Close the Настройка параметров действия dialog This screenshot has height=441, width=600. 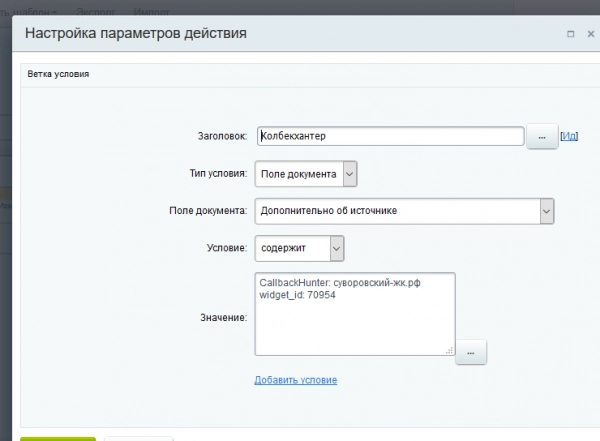click(588, 34)
